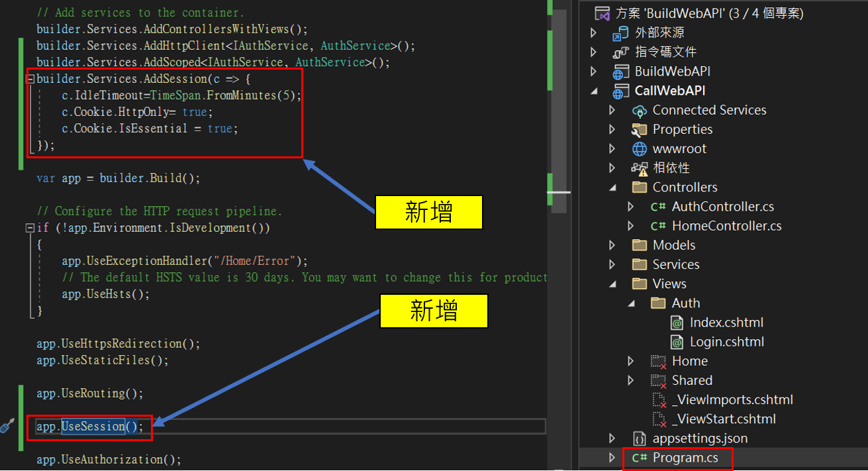Click the 外部來源 node icon

click(x=620, y=32)
